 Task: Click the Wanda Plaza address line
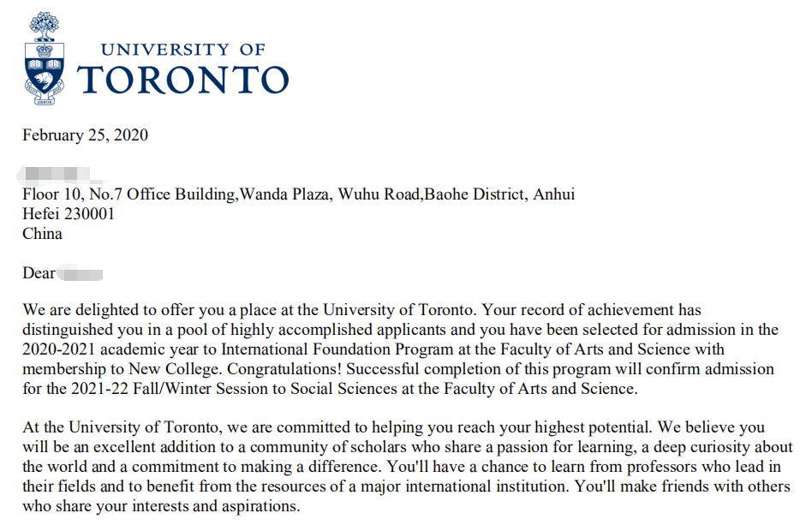coord(298,194)
